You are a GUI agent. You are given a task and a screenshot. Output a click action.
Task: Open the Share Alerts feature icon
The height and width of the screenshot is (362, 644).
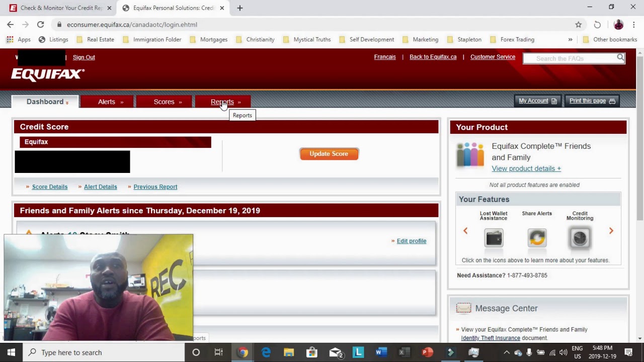pyautogui.click(x=537, y=238)
